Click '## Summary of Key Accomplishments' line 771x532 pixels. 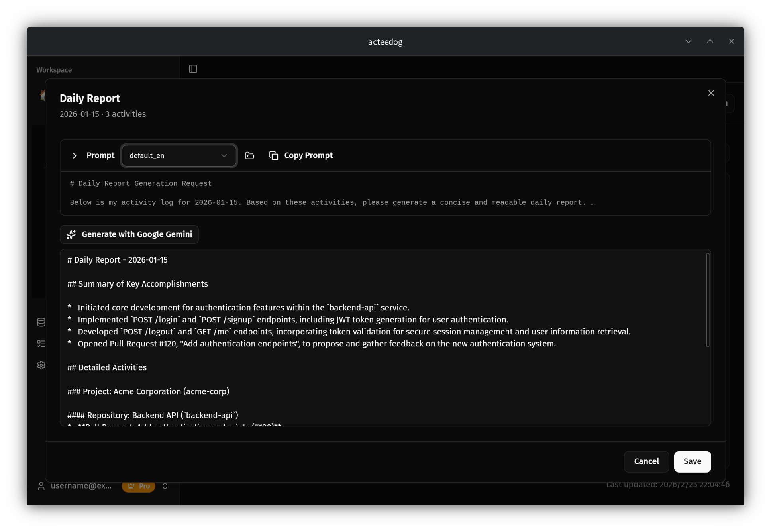(x=137, y=284)
